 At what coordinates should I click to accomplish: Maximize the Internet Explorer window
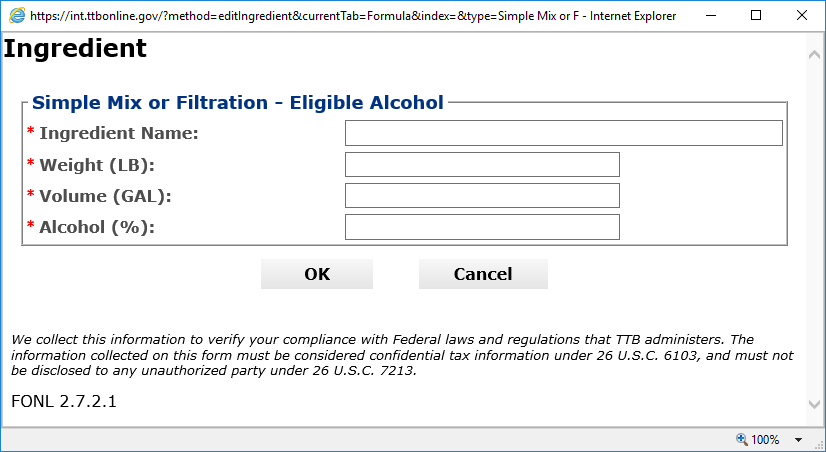(x=755, y=16)
